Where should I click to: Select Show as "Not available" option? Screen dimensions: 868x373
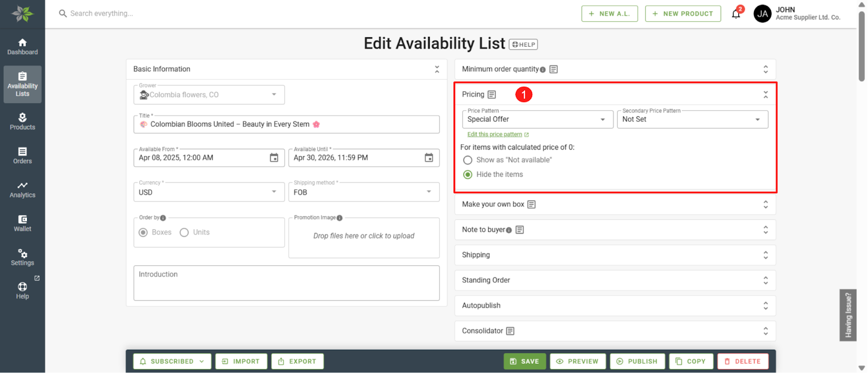[x=468, y=160]
